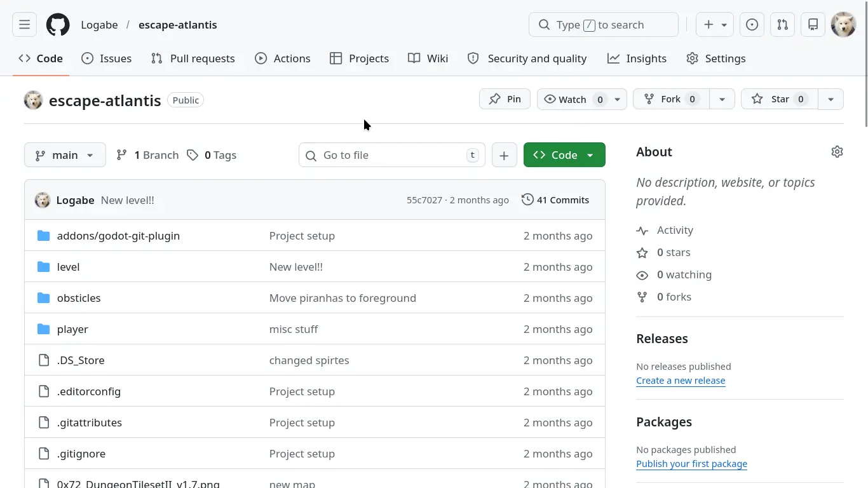Screen dimensions: 868x488
Task: Click the add file plus button
Action: pyautogui.click(x=504, y=155)
